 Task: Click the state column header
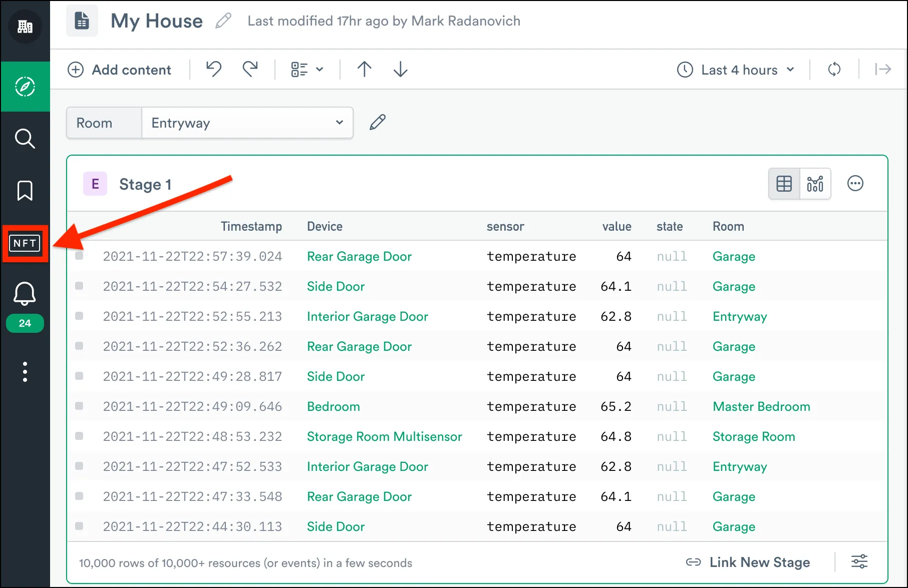(x=670, y=227)
